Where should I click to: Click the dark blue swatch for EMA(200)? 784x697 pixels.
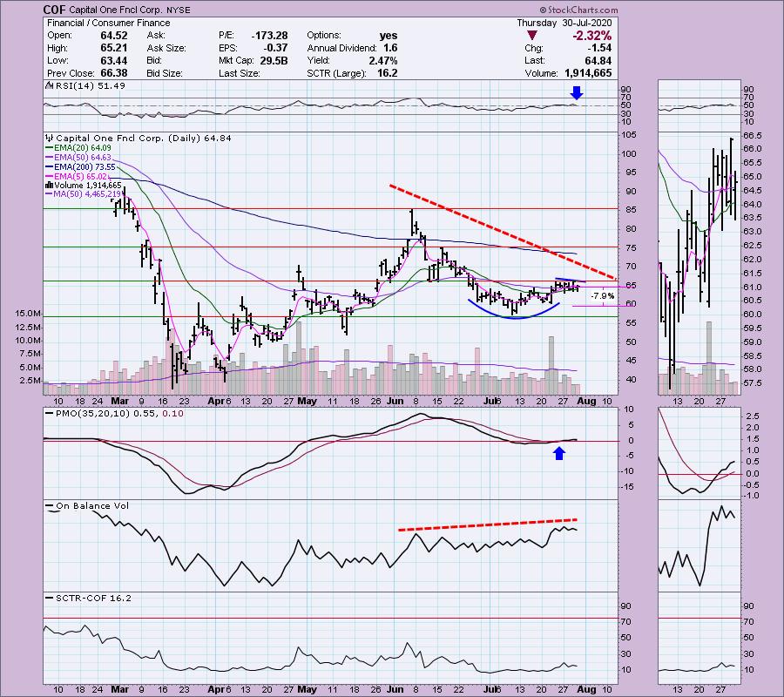49,167
